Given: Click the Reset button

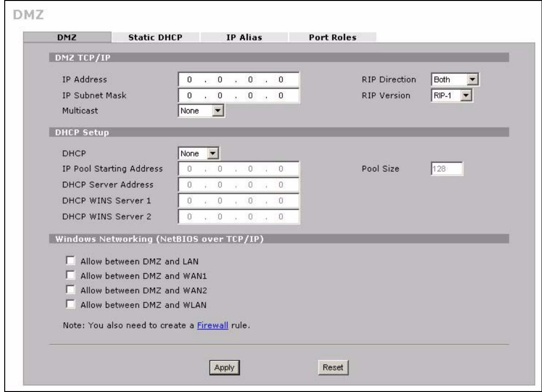Looking at the screenshot, I should click(x=333, y=367).
